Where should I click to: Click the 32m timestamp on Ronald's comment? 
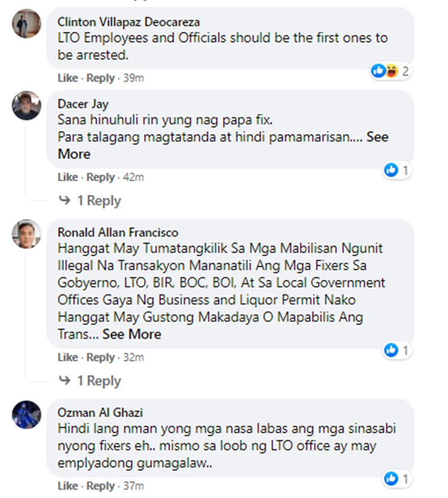click(x=133, y=358)
